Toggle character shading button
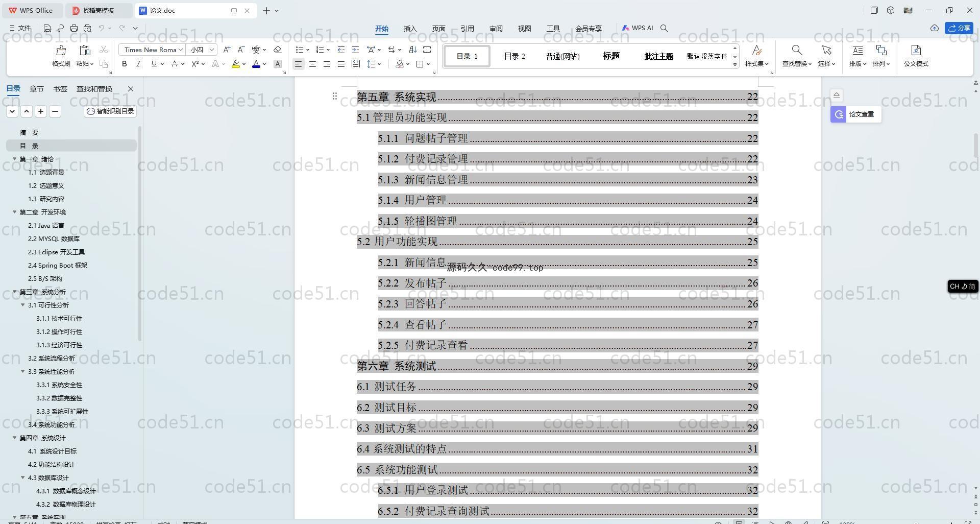The width and height of the screenshot is (980, 524). click(x=278, y=64)
